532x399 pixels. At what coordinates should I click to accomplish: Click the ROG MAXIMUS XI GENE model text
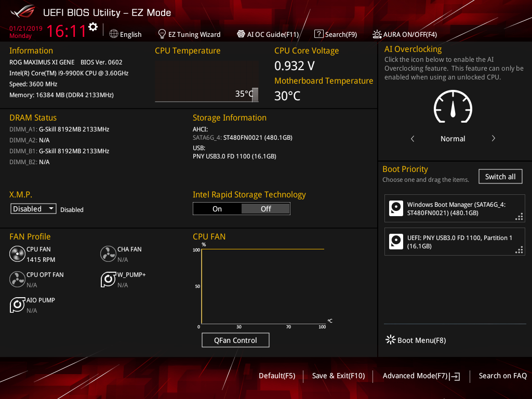[x=42, y=62]
